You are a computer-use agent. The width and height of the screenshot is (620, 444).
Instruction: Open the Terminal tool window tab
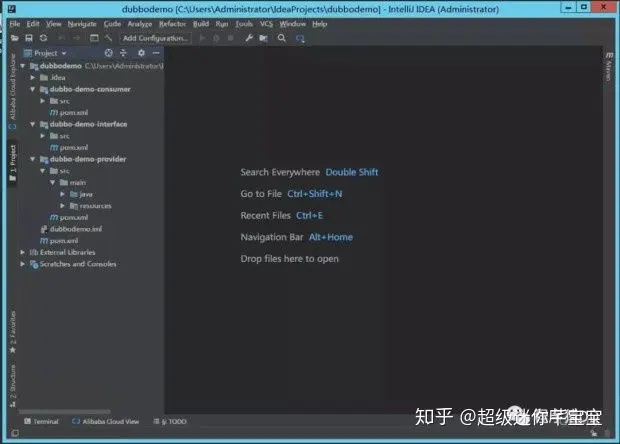pyautogui.click(x=41, y=421)
